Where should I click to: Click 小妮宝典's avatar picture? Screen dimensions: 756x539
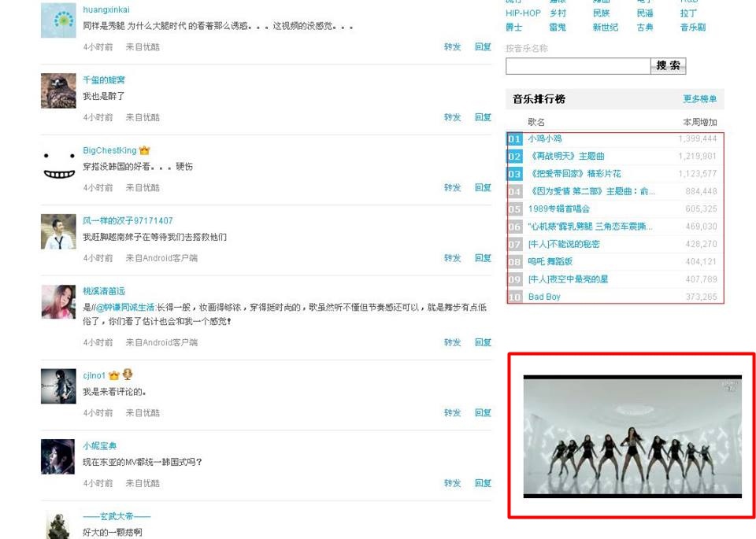[x=58, y=456]
